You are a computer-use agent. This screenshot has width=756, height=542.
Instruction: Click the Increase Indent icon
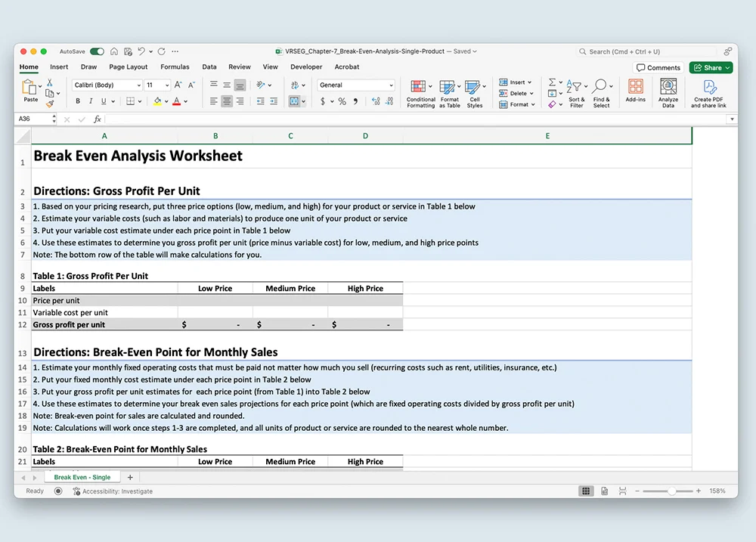pos(274,101)
